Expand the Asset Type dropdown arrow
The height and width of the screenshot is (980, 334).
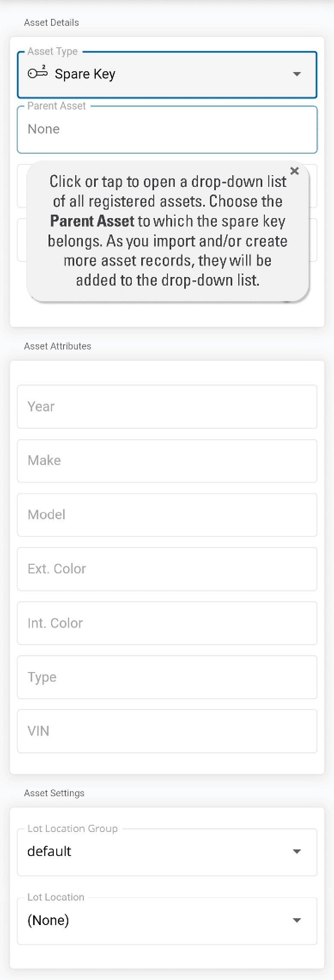297,74
